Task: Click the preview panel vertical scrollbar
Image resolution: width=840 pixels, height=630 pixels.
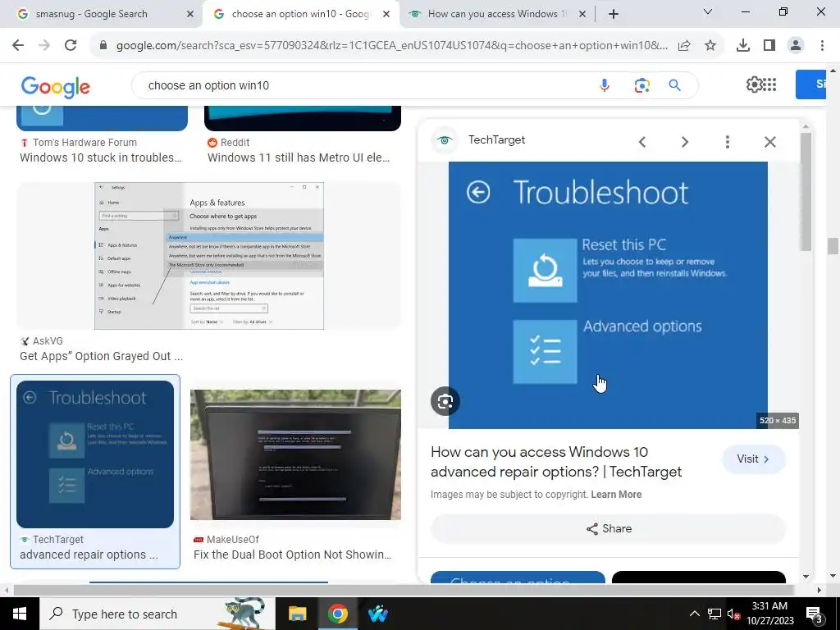Action: [806, 191]
